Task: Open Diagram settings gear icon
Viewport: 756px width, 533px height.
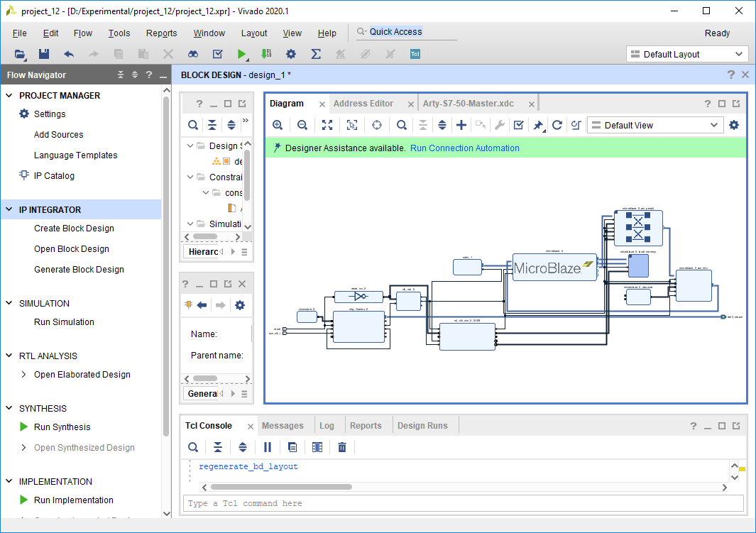Action: pos(734,126)
